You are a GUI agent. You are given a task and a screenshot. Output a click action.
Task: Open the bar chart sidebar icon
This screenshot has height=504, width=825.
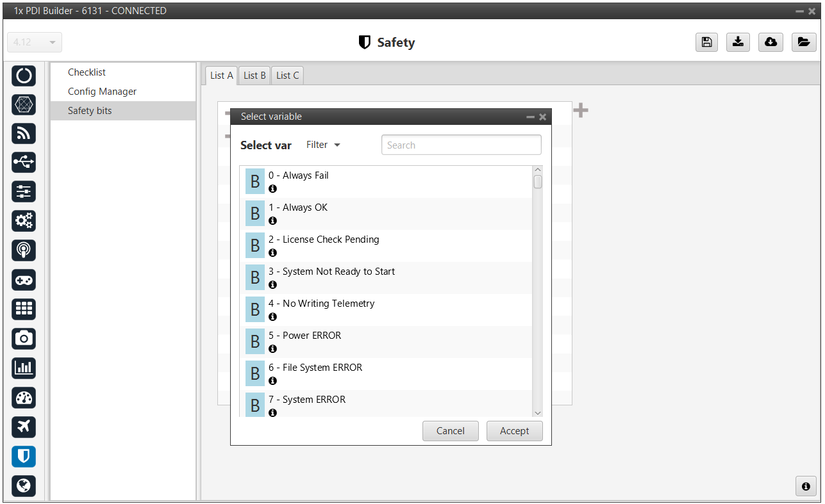(x=24, y=368)
